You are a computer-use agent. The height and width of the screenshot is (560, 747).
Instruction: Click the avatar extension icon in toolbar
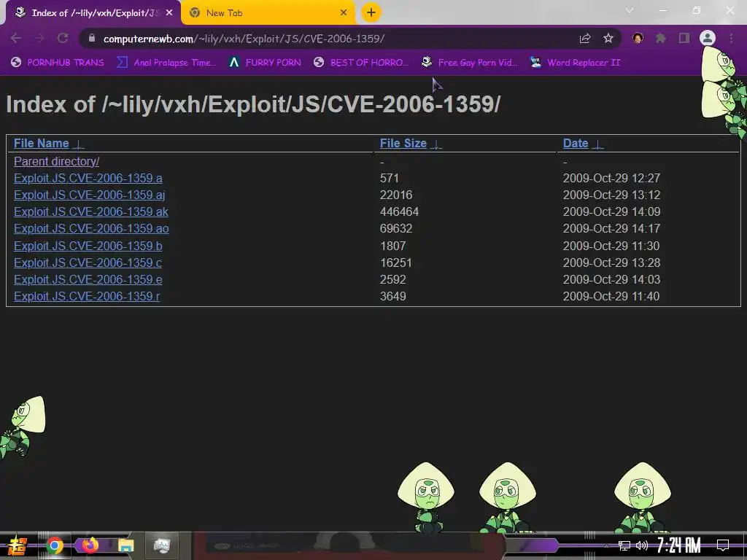click(x=638, y=38)
